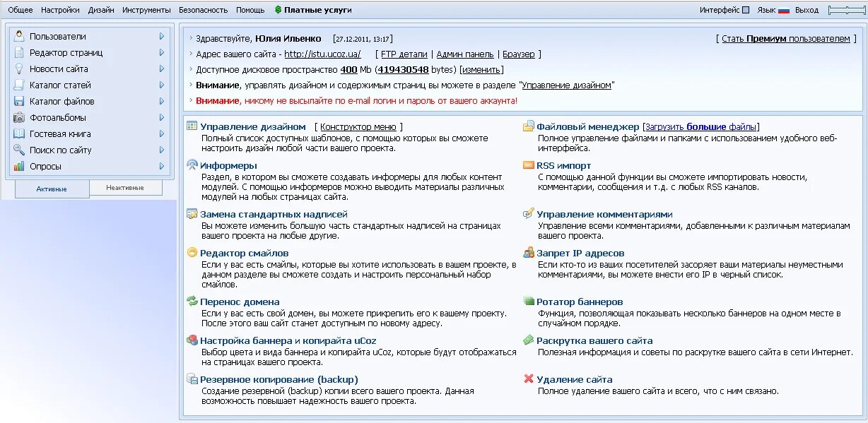Open the Перенос домена heading link
This screenshot has width=868, height=423.
(x=240, y=302)
